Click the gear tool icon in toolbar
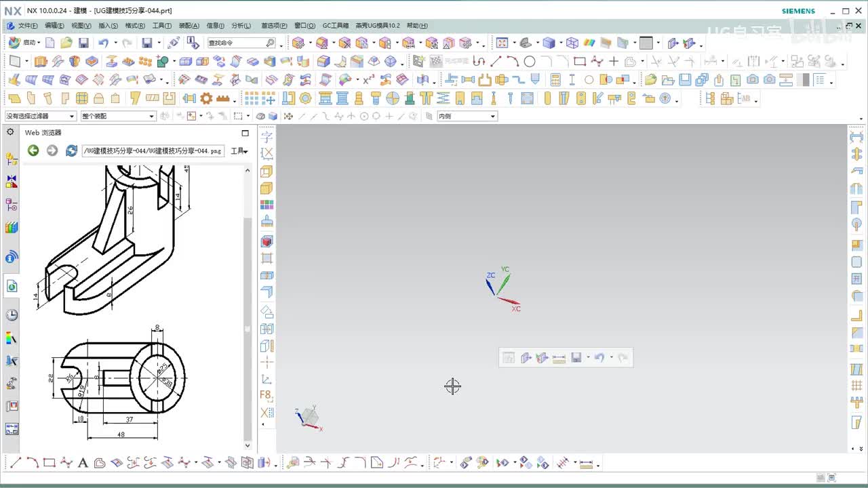Screen dimensions: 868x488 [x=206, y=98]
